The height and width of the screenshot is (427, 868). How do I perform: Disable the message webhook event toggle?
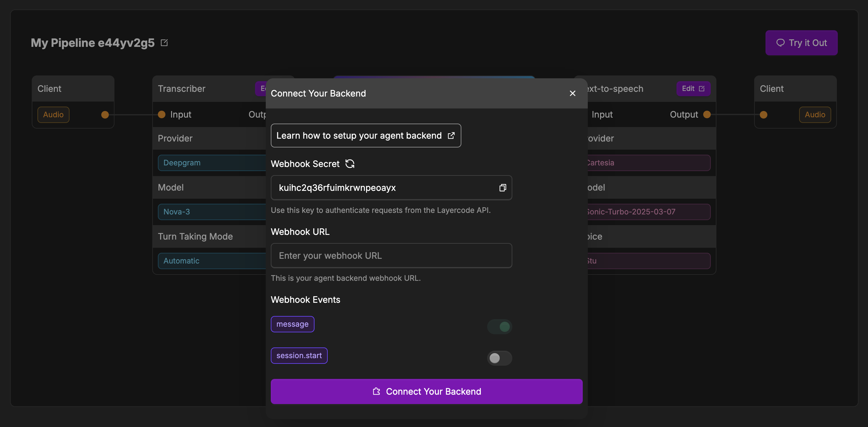click(499, 327)
